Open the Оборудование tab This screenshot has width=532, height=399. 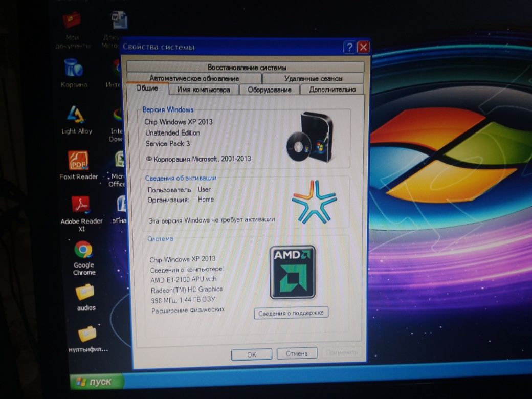pos(270,90)
